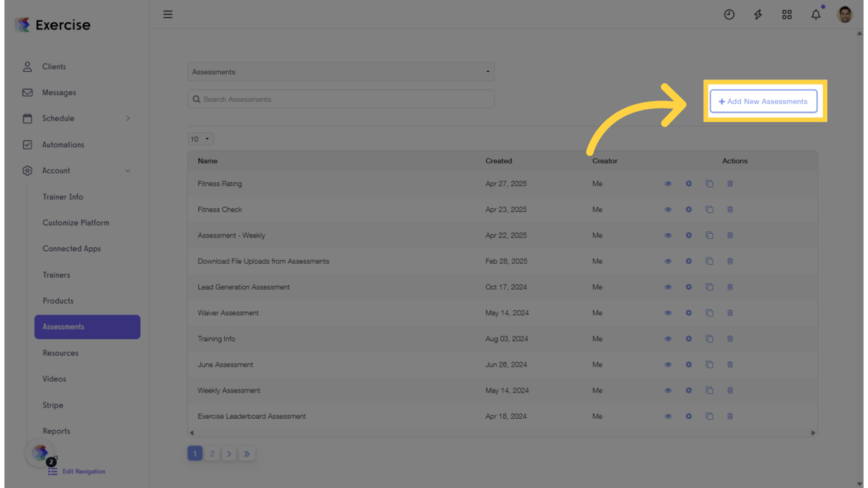The height and width of the screenshot is (488, 868).
Task: Open settings for Download File Uploads row
Action: pyautogui.click(x=688, y=261)
